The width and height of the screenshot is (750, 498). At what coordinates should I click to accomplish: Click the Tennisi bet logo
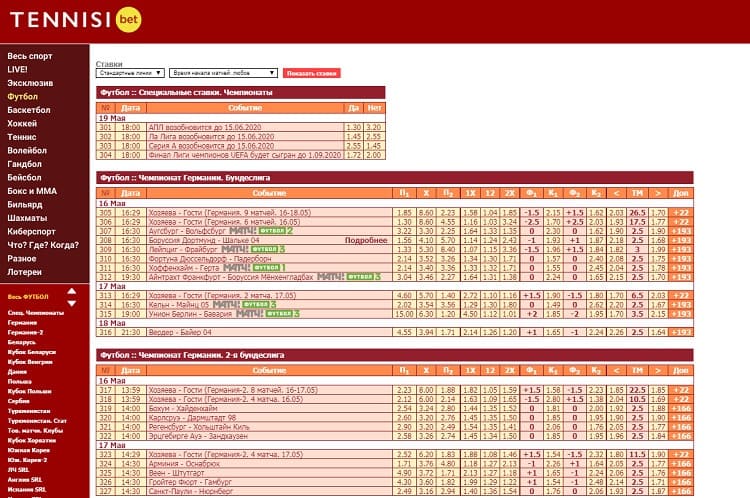pyautogui.click(x=76, y=20)
